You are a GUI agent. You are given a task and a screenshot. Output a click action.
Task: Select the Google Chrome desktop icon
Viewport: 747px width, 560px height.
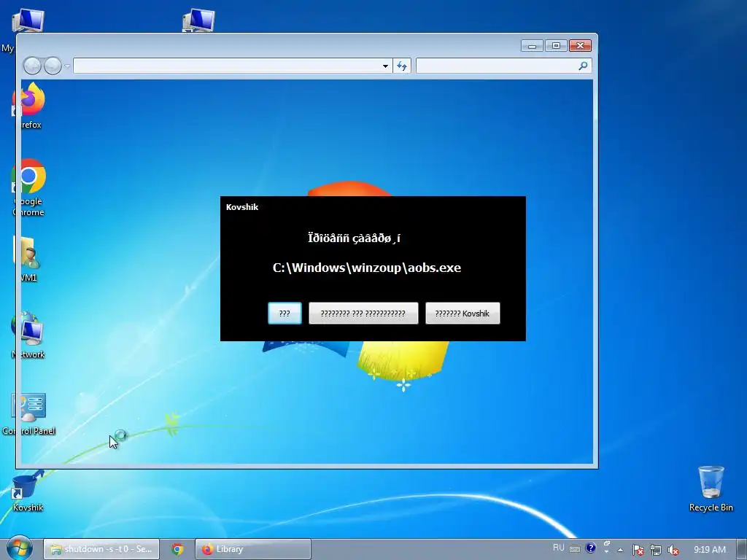28,187
